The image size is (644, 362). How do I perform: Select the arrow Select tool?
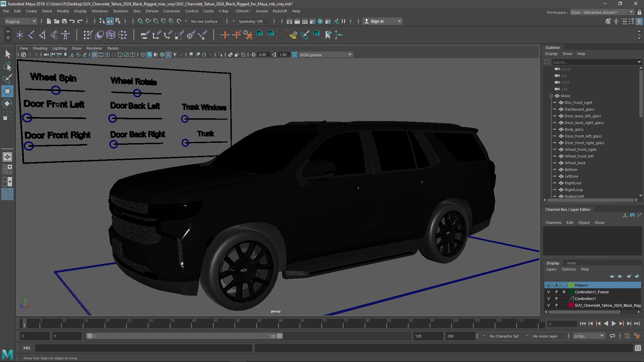(7, 54)
